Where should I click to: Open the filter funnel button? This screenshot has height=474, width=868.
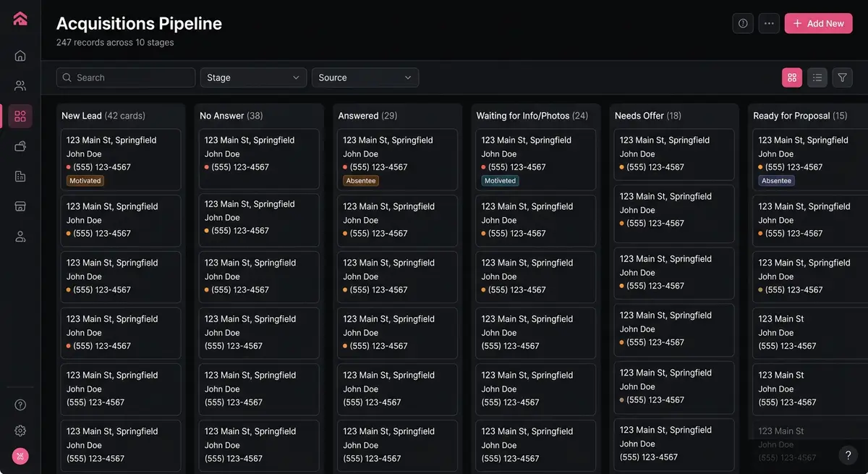pos(842,77)
